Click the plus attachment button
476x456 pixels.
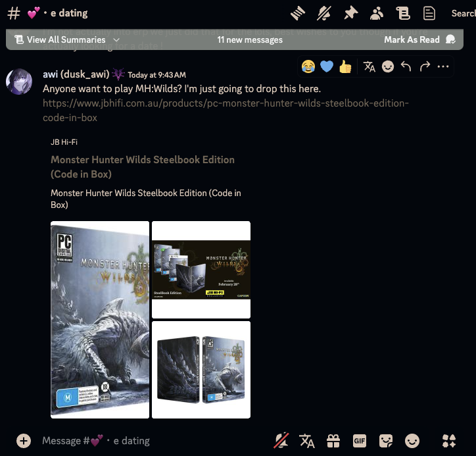[x=24, y=441]
